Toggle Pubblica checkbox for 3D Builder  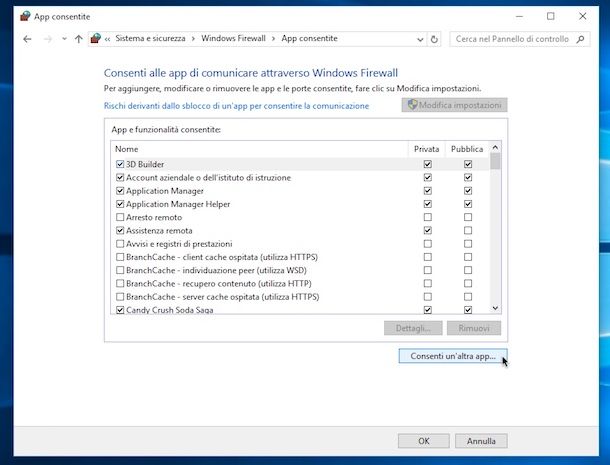pyautogui.click(x=468, y=164)
